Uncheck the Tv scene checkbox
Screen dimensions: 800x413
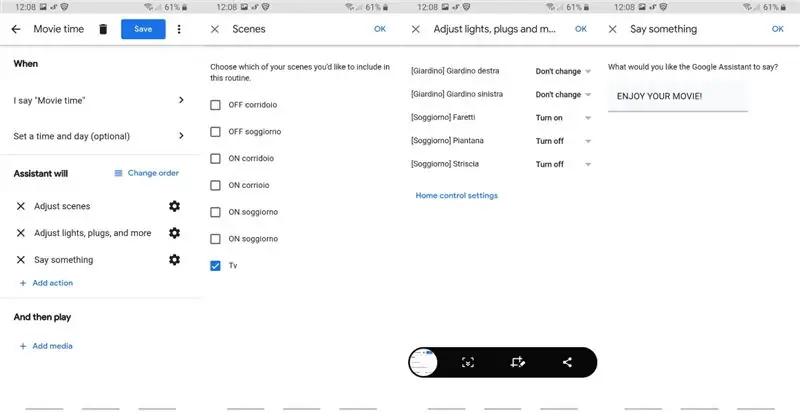[215, 266]
